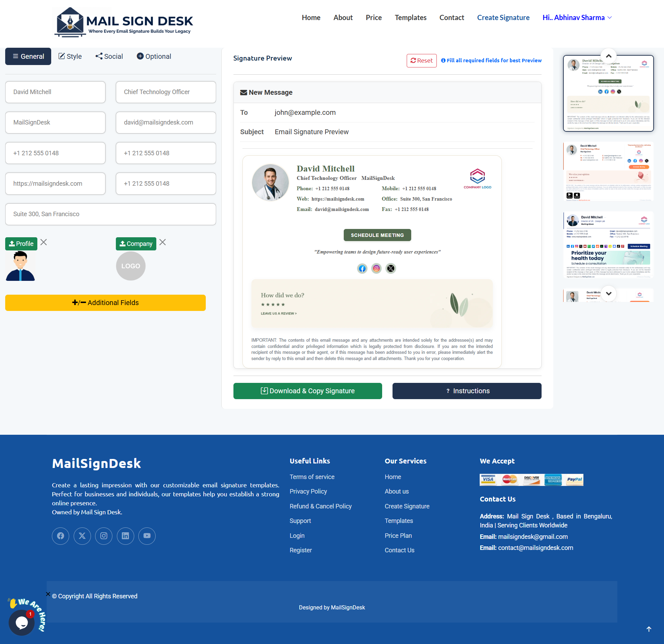Viewport: 664px width, 644px height.
Task: Select the first signature template thumbnail
Action: [608, 93]
